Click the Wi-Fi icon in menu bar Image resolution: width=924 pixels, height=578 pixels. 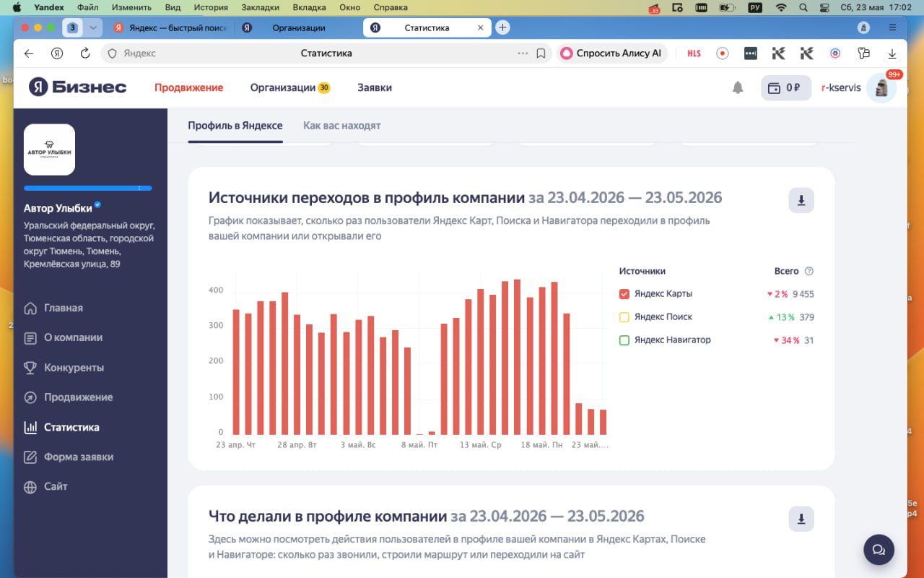pos(780,7)
